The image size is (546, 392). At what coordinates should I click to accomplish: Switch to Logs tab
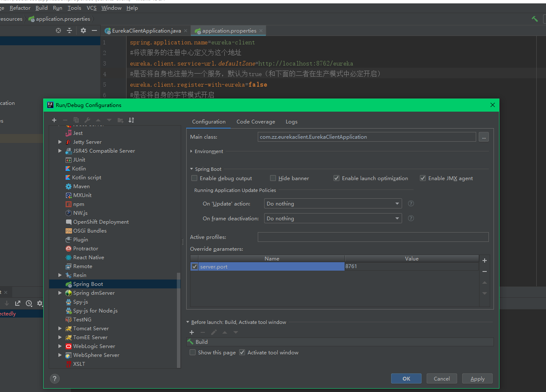click(292, 122)
